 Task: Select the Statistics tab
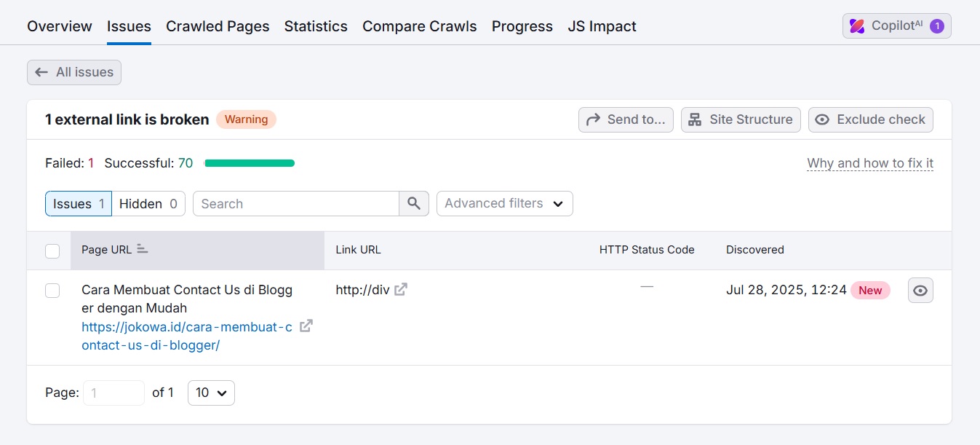click(316, 25)
